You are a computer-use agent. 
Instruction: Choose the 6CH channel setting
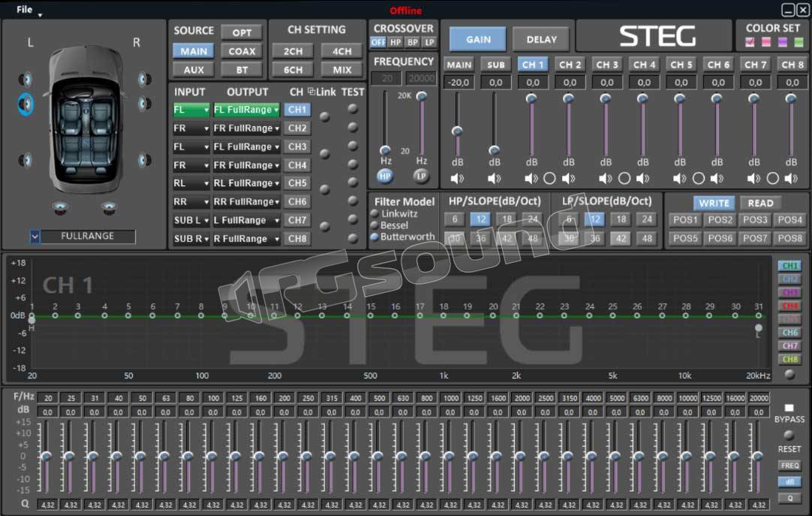pos(293,70)
